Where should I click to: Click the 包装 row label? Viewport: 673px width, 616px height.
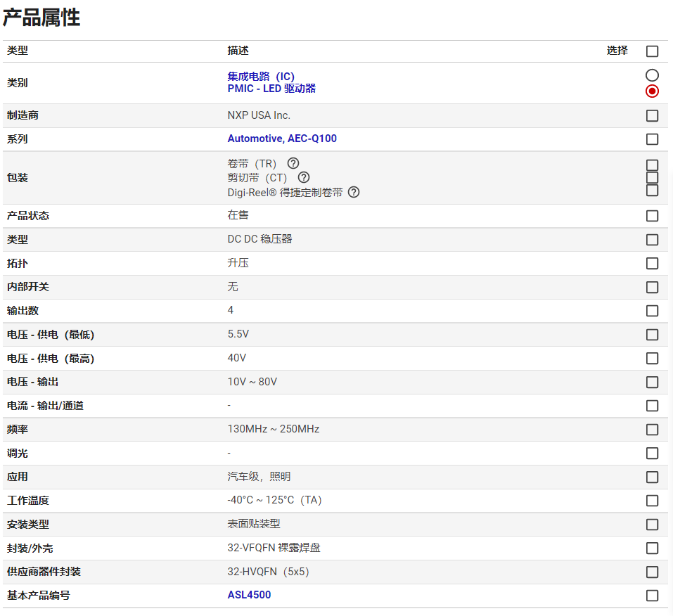pos(17,178)
